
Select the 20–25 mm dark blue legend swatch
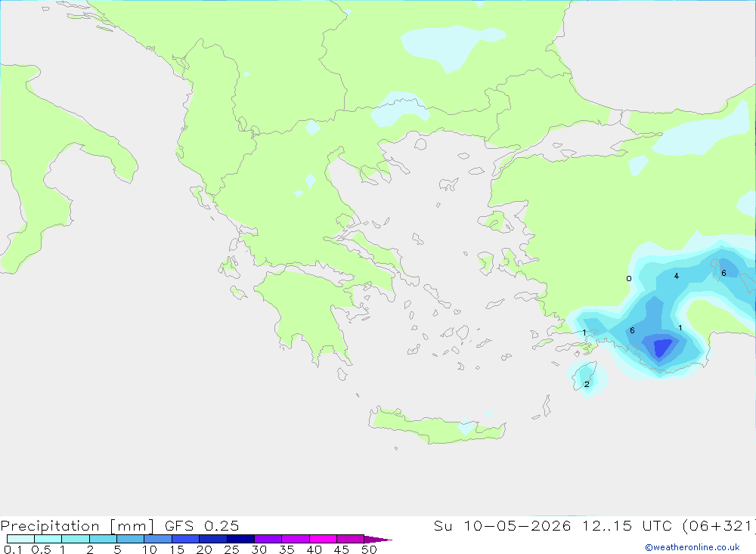click(x=212, y=539)
